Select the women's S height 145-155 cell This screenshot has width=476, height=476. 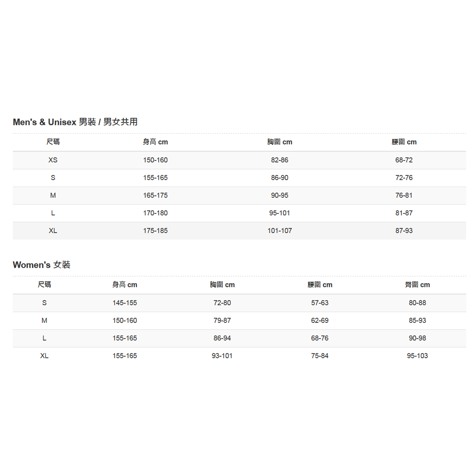pos(125,303)
